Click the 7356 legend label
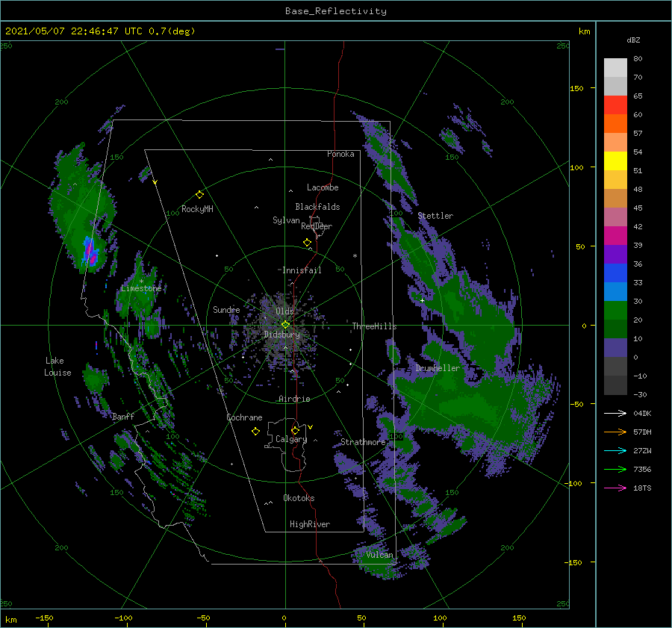Screen dimensions: 672x628 (x=642, y=470)
